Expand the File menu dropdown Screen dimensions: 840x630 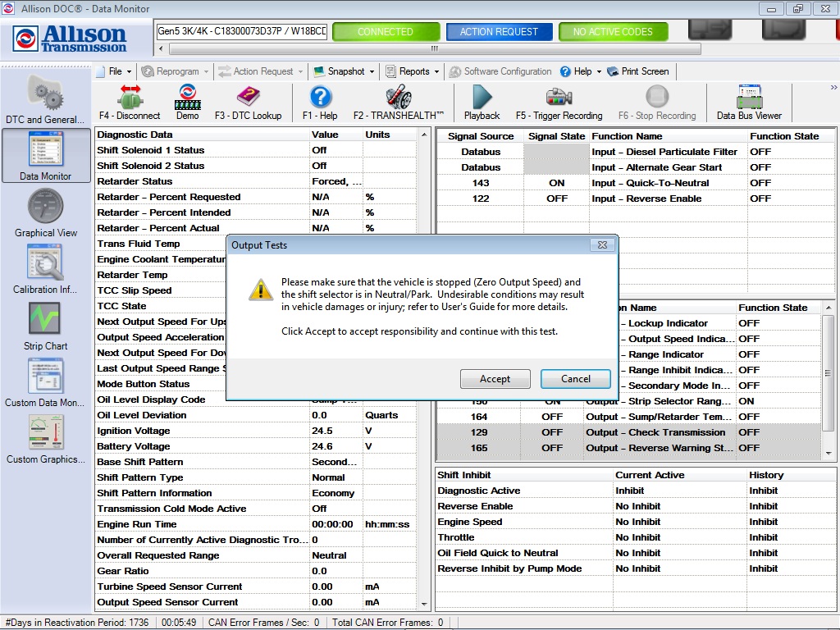116,71
